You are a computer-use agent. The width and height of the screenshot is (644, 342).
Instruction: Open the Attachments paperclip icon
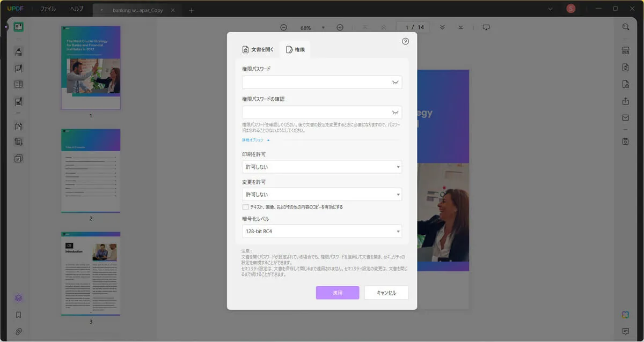18,331
